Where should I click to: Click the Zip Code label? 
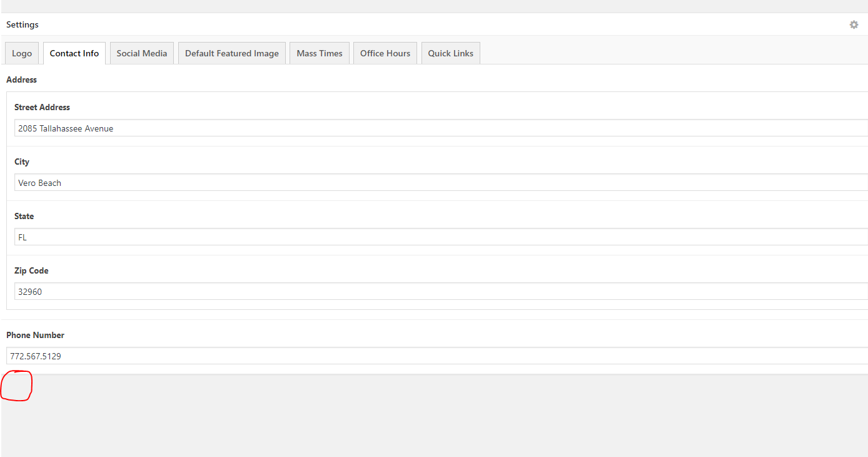(31, 270)
